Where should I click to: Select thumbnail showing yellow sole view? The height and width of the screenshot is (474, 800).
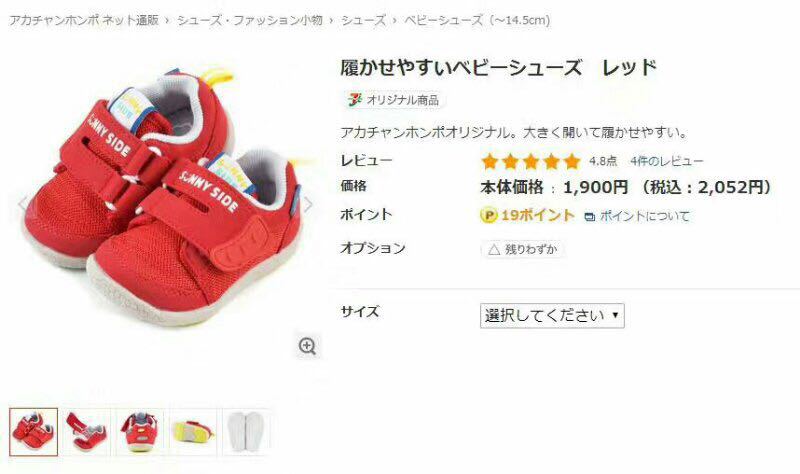(193, 432)
